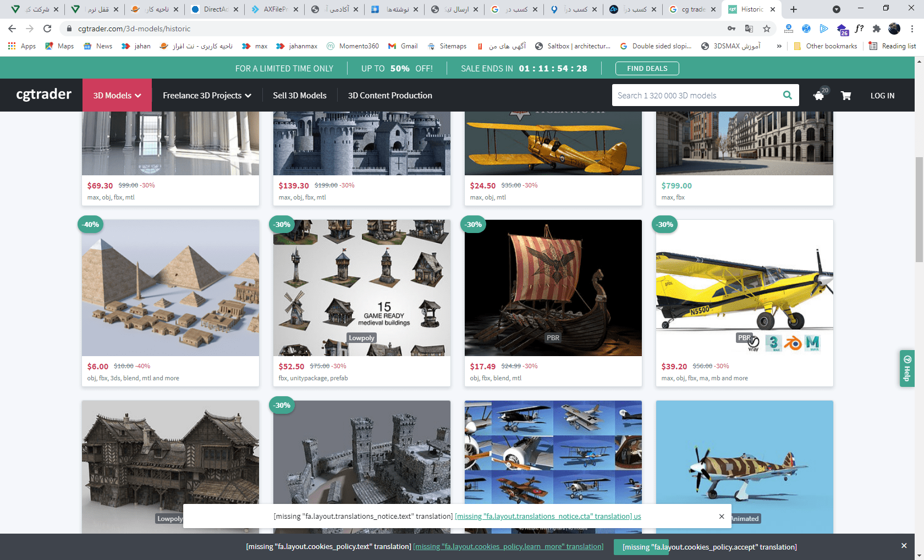Click the FIND DEALS button
Image resolution: width=924 pixels, height=560 pixels.
[x=647, y=68]
